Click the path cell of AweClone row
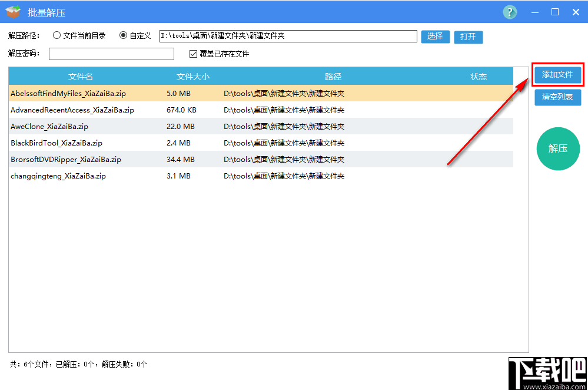This screenshot has width=588, height=390. tap(284, 127)
